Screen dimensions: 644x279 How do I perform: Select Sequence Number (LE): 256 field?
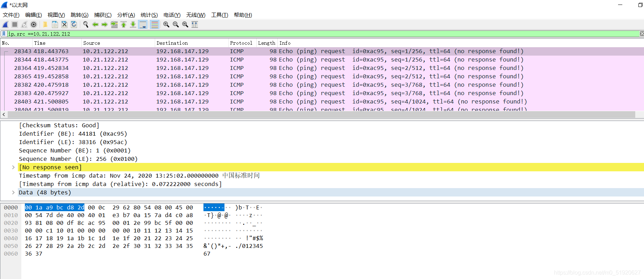tap(78, 159)
